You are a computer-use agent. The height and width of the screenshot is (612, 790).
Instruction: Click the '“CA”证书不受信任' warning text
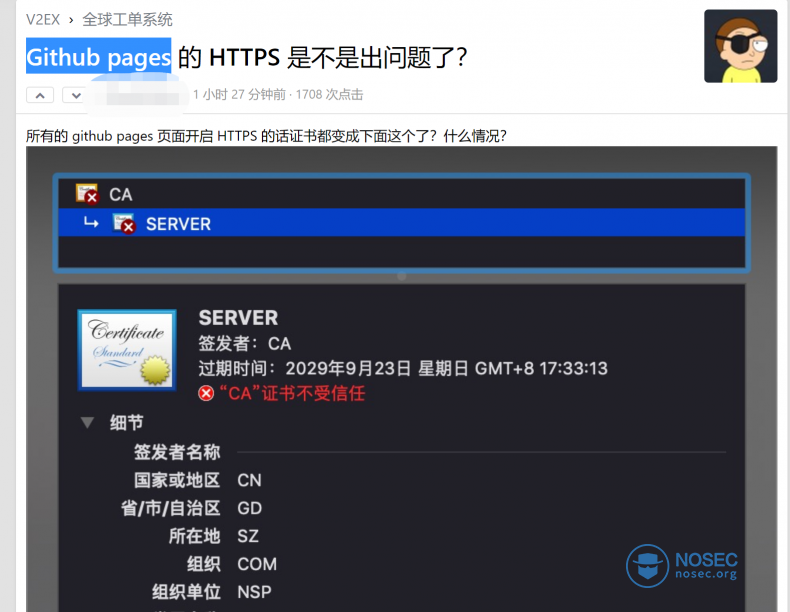coord(292,393)
